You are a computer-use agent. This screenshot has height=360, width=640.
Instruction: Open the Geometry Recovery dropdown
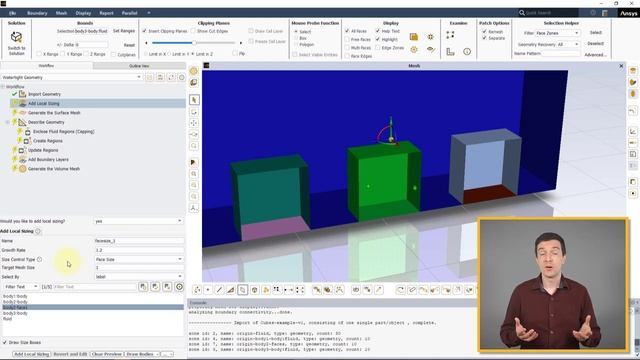pos(568,44)
